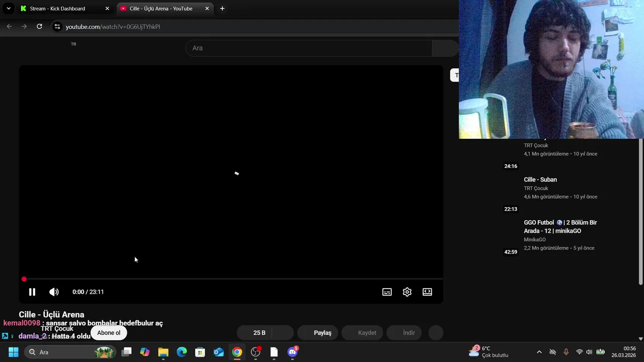Screen dimensions: 644x362
Task: Switch the player to theater mode
Action: coord(427,292)
